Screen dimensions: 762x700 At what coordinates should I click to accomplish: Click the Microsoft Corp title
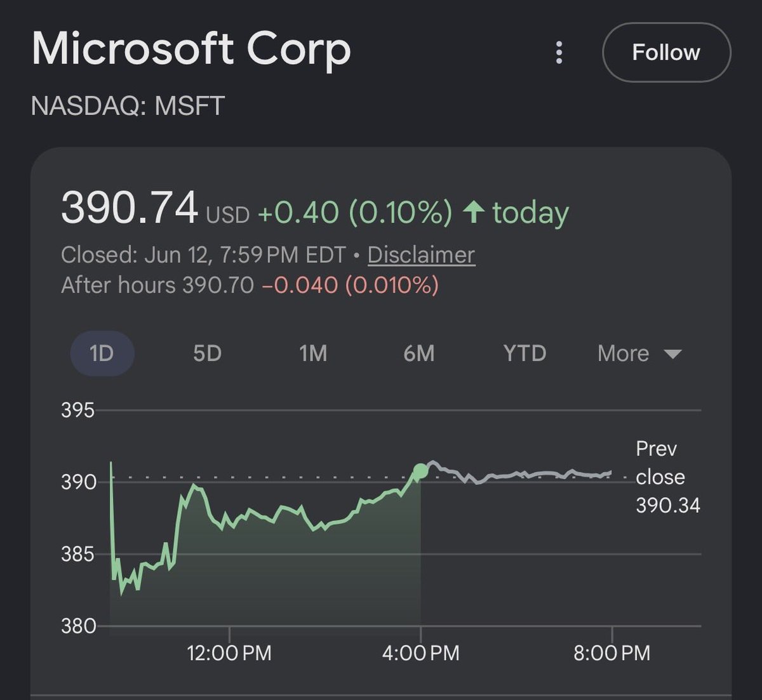[191, 49]
